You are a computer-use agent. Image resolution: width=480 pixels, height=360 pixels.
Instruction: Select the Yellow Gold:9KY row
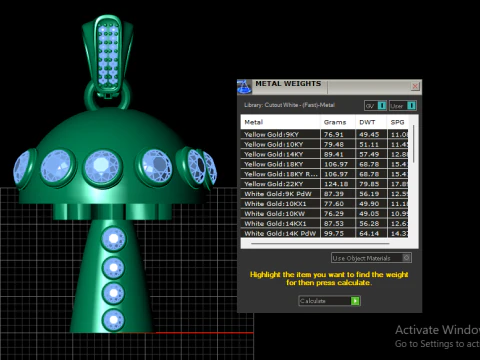pos(324,135)
